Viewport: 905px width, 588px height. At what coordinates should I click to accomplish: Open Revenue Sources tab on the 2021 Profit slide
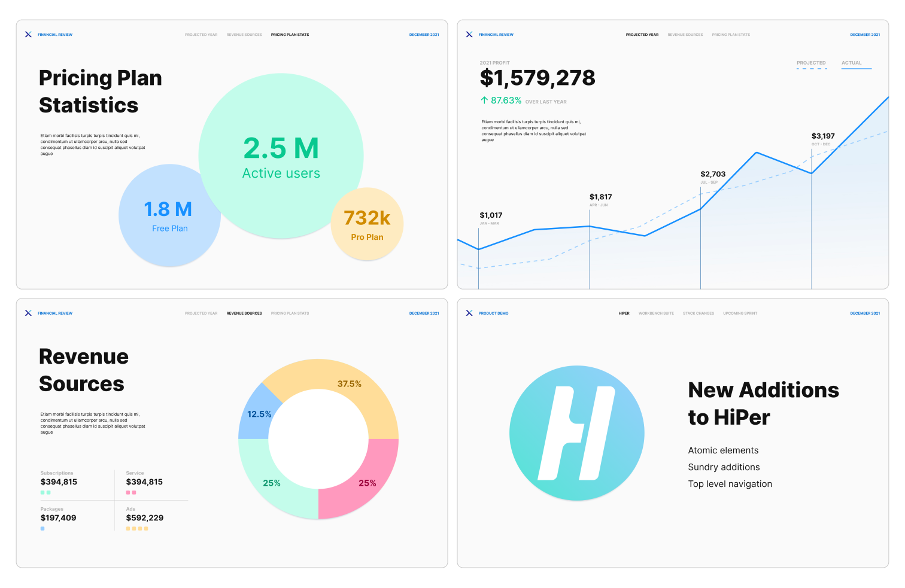(685, 35)
